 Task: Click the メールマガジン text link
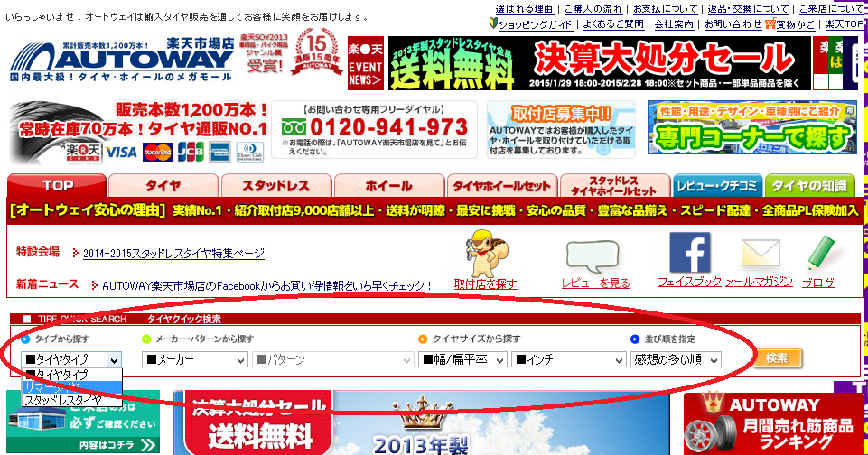[759, 282]
